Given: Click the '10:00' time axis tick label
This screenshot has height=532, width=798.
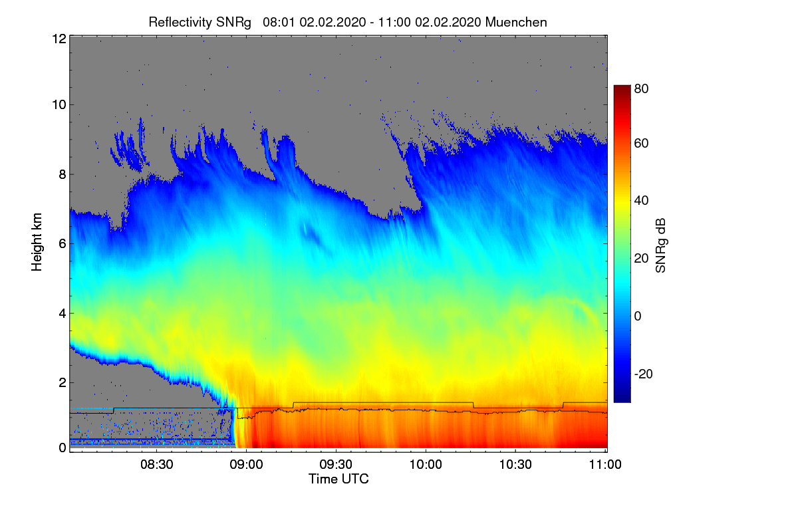Looking at the screenshot, I should coord(426,465).
